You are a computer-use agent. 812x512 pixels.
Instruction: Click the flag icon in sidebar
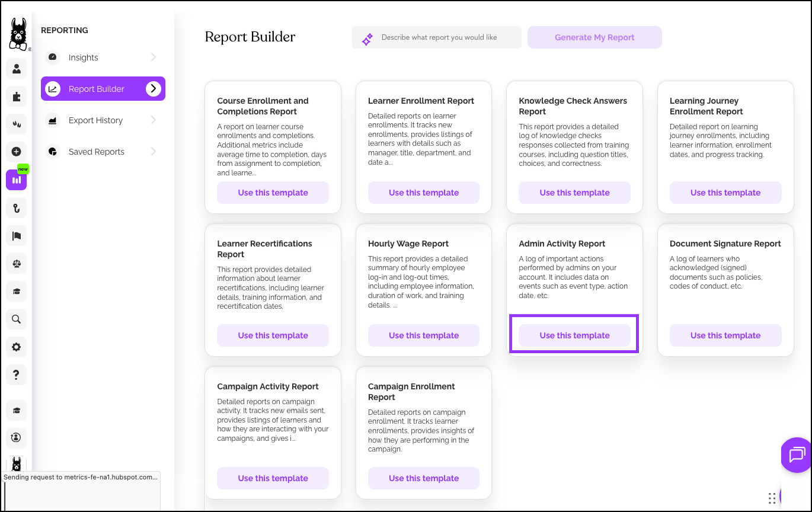click(x=17, y=236)
